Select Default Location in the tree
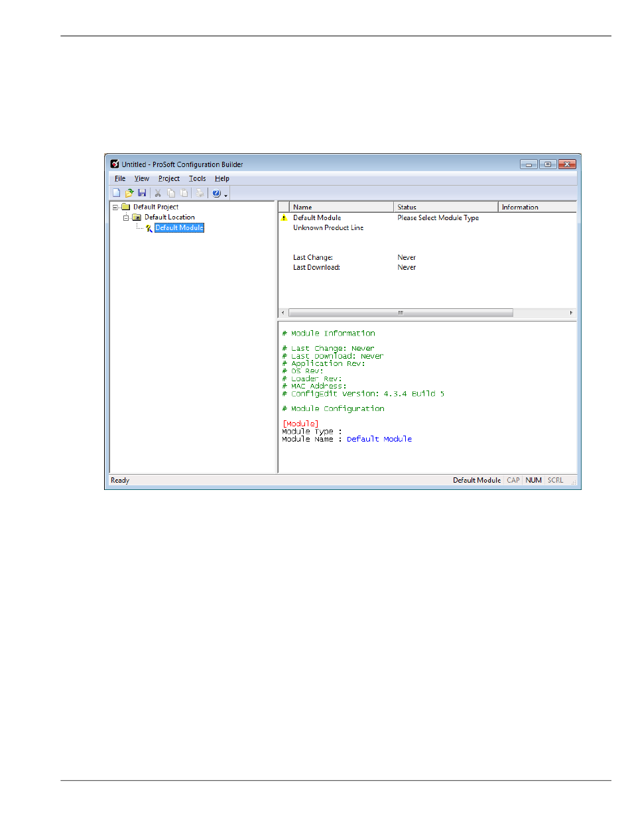The image size is (630, 840). click(x=170, y=217)
